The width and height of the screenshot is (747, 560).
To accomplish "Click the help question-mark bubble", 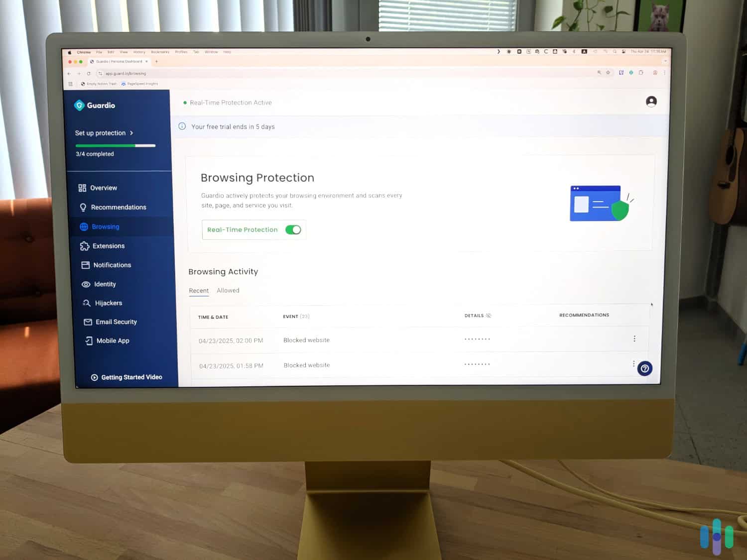I will point(644,368).
